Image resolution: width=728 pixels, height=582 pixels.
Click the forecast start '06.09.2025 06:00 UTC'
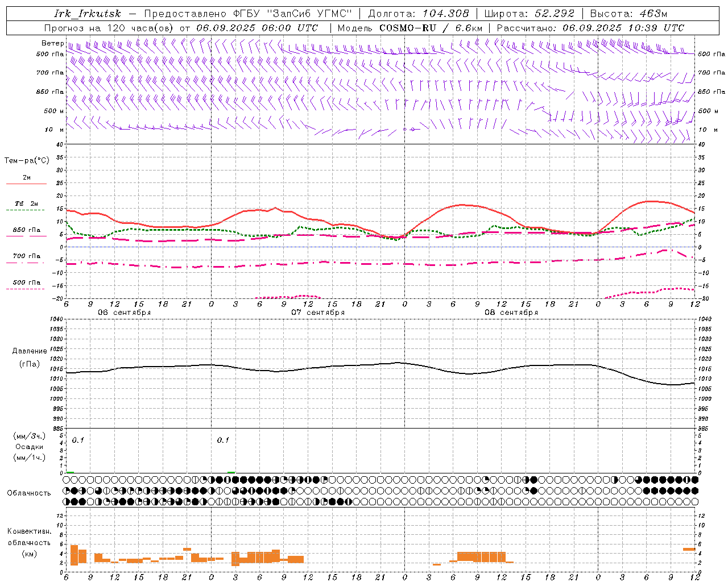pyautogui.click(x=257, y=28)
